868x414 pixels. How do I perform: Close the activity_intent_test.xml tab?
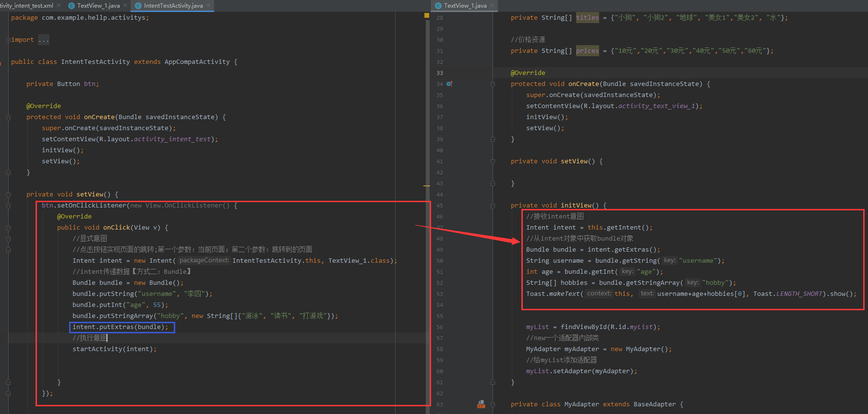(59, 6)
